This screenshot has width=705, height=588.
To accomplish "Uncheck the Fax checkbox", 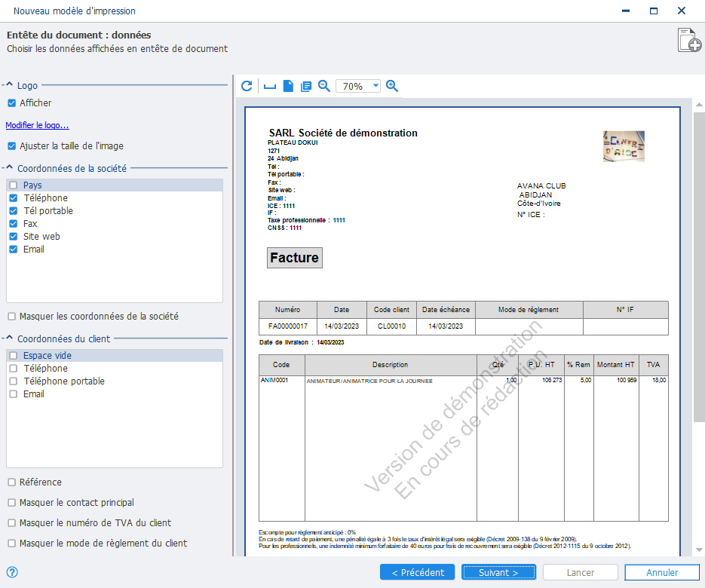I will 14,223.
